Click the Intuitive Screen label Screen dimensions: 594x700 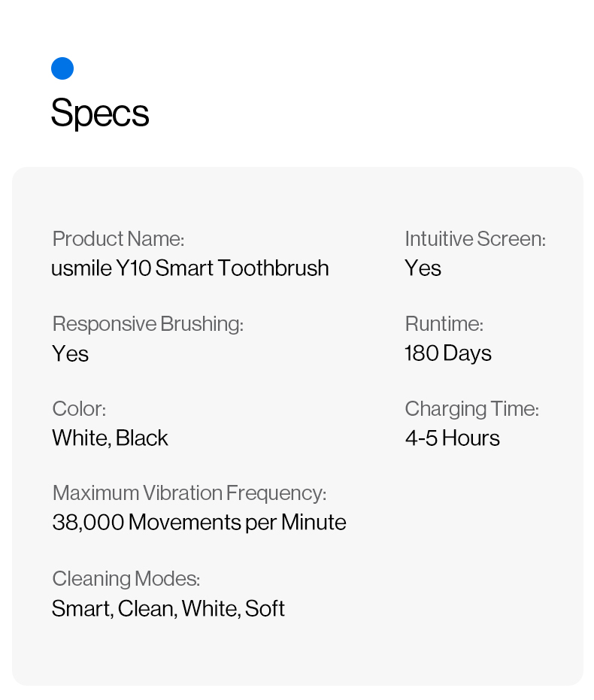click(x=475, y=239)
